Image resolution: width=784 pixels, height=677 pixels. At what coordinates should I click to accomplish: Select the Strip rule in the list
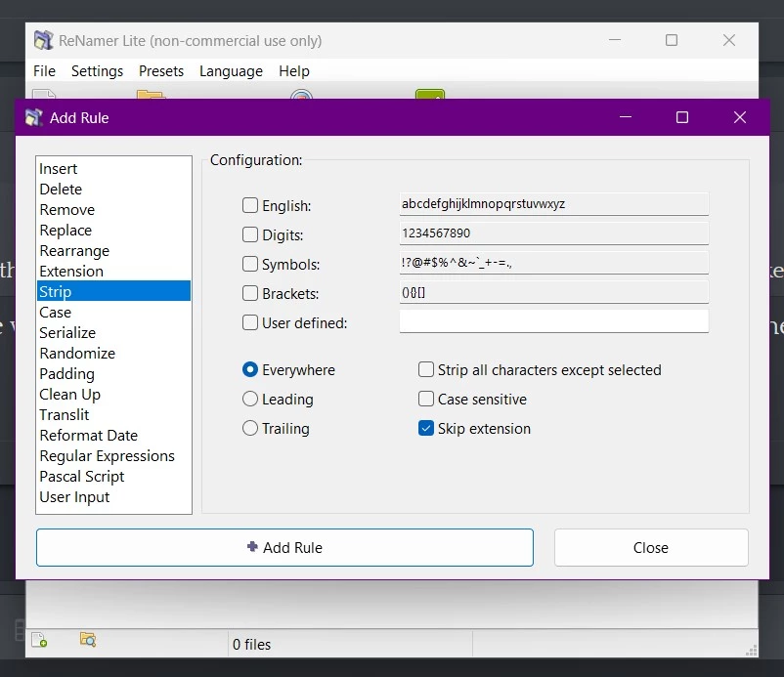(x=114, y=291)
